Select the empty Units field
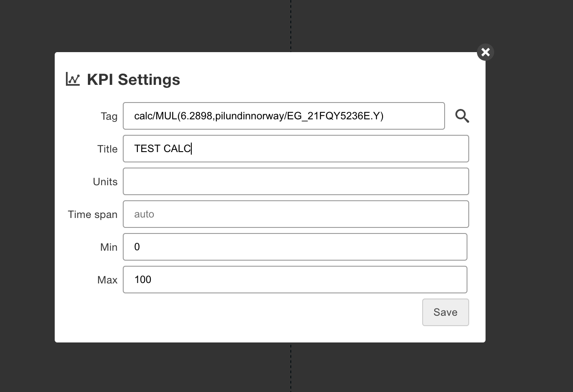 pyautogui.click(x=296, y=181)
